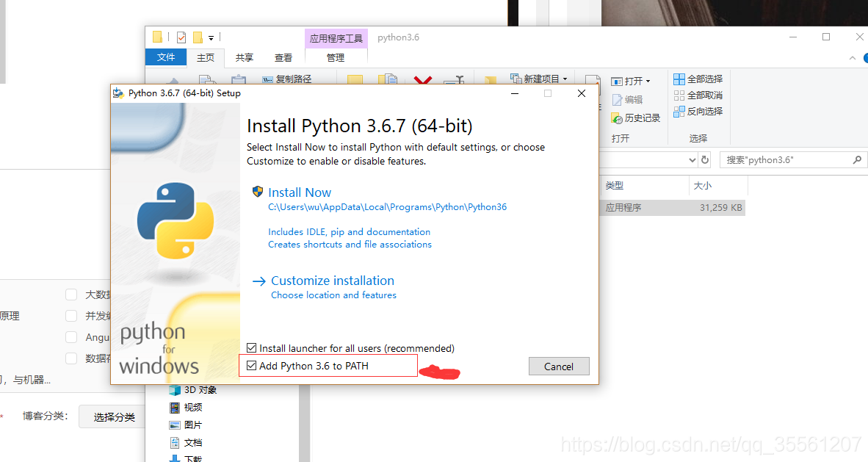Screen dimensions: 868x462
Task: Click Install Now in Python setup
Action: (x=300, y=192)
